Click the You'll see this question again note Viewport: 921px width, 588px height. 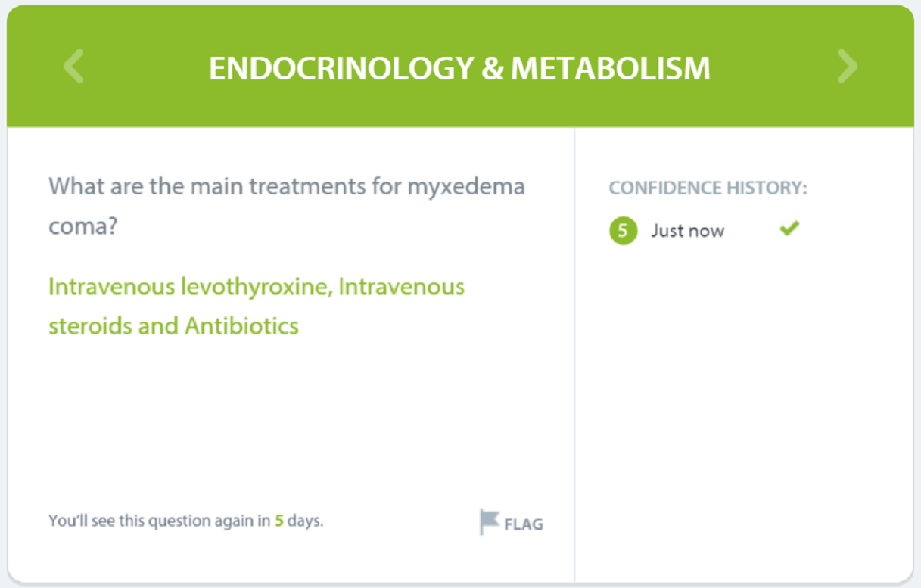coord(185,521)
